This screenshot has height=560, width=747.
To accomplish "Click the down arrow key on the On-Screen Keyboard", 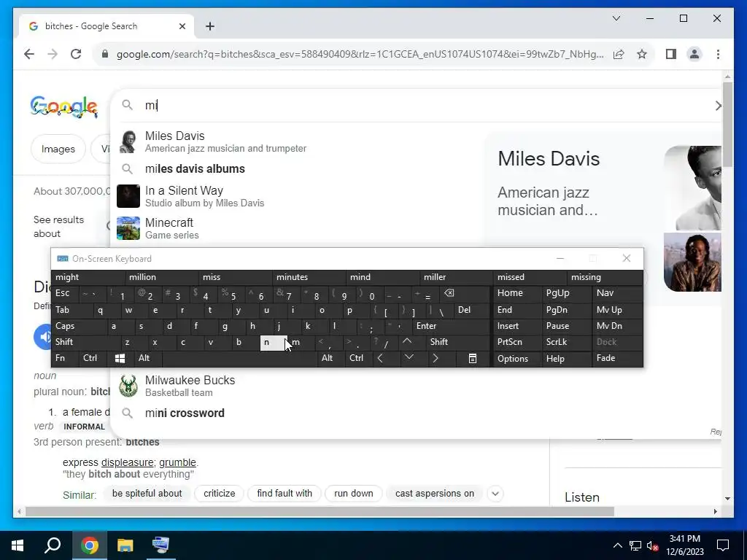I will (409, 358).
